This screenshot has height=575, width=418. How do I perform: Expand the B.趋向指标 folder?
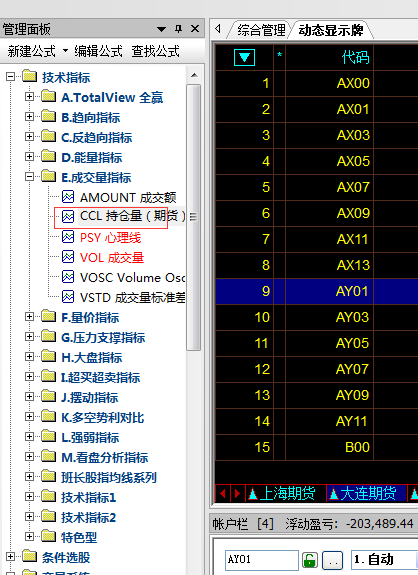click(29, 117)
